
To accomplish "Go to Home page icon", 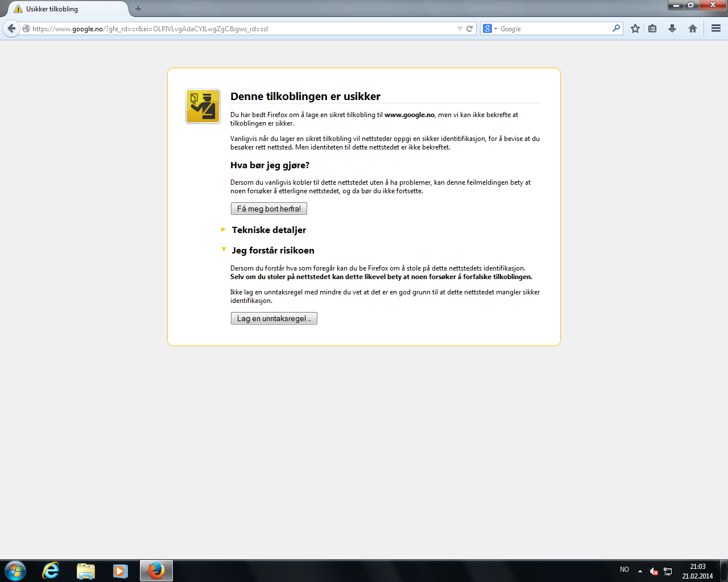I will 693,28.
